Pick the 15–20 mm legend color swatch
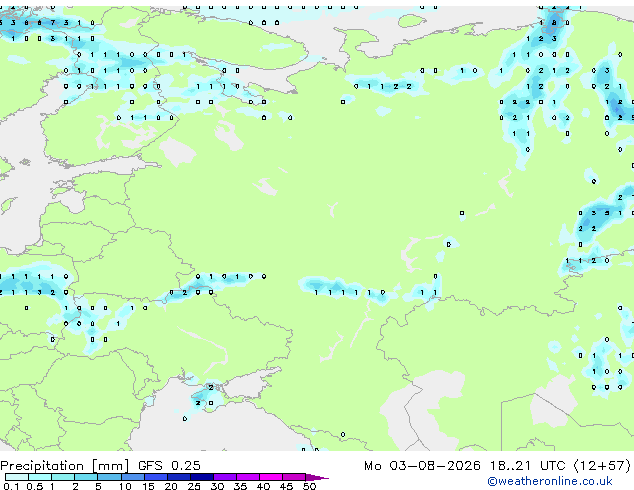This screenshot has height=490, width=634. pos(156,477)
